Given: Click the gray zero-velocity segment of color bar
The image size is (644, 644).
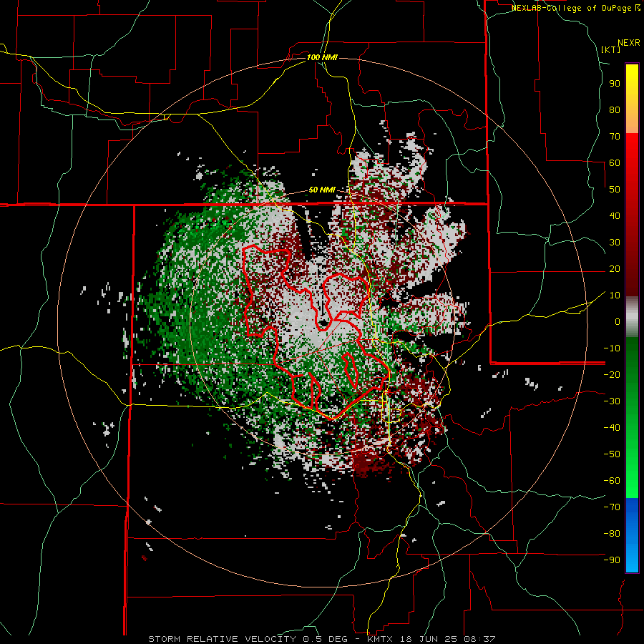Looking at the screenshot, I should [x=632, y=317].
